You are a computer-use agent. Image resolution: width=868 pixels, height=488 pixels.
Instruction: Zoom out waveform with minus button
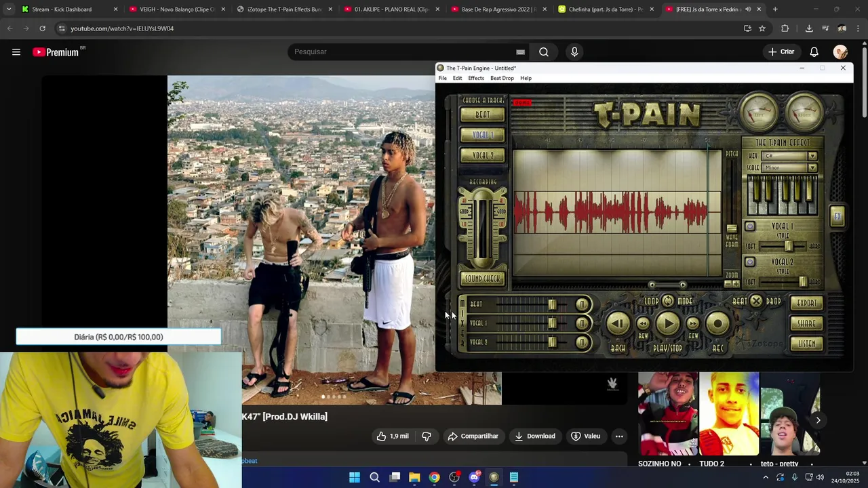click(x=728, y=284)
